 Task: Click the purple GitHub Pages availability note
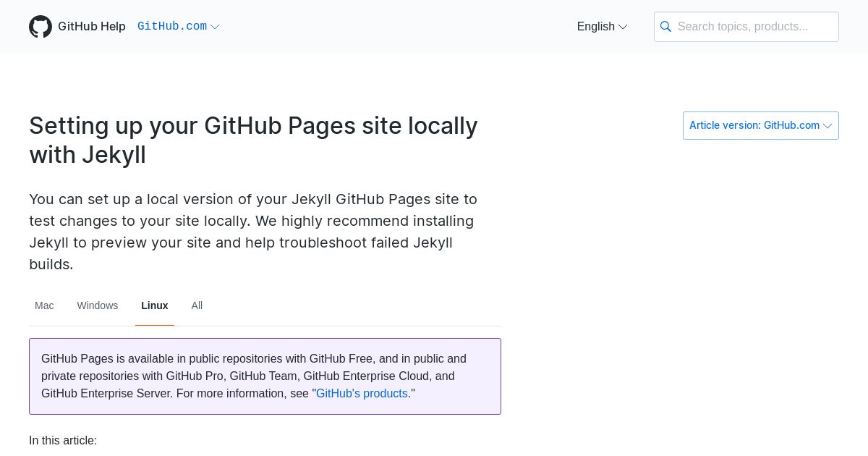265,376
